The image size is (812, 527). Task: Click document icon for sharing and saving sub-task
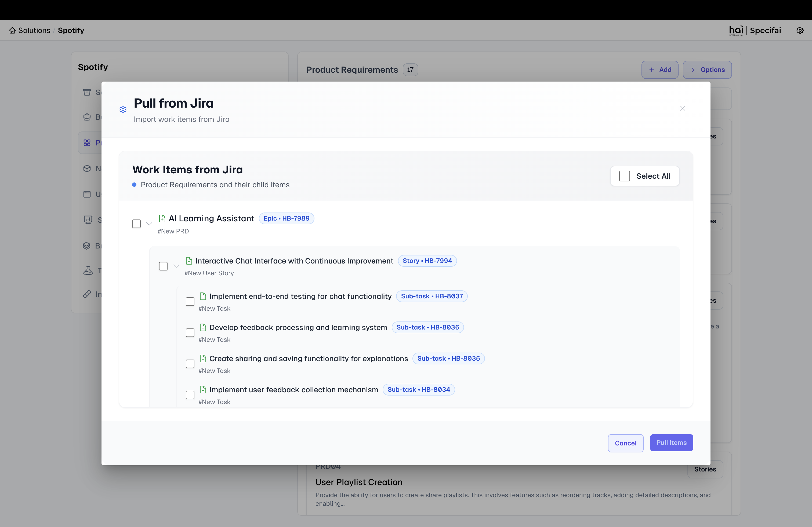[x=203, y=358]
